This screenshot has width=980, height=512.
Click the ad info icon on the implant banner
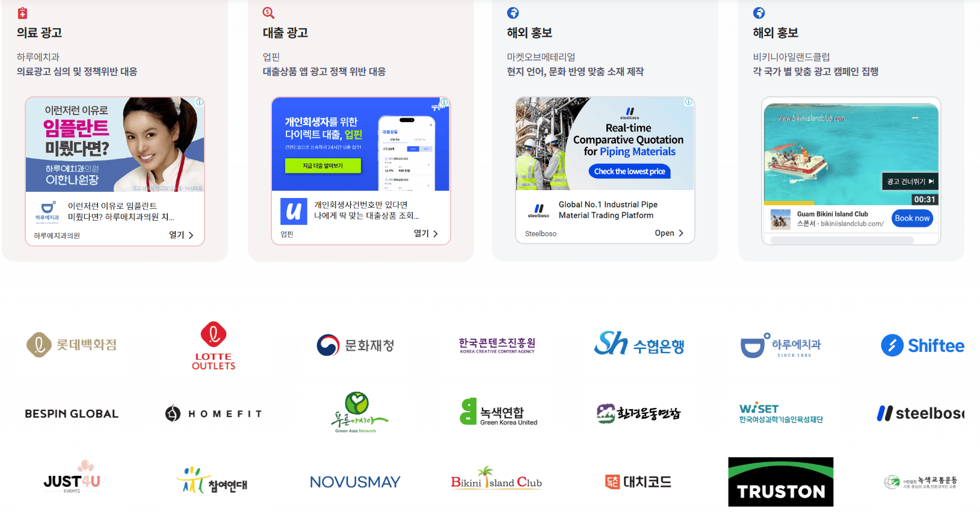click(200, 102)
